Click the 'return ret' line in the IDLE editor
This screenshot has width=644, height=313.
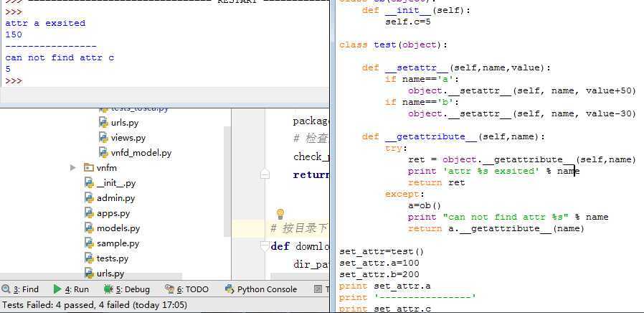[x=436, y=182]
